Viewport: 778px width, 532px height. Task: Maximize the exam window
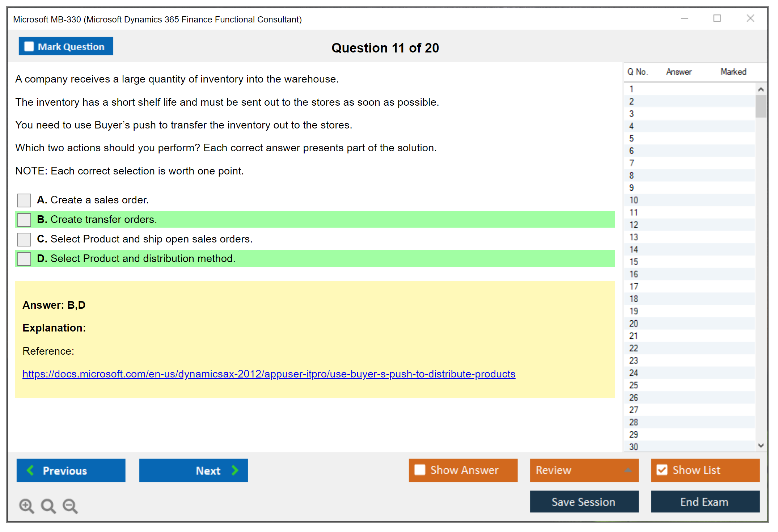click(717, 18)
